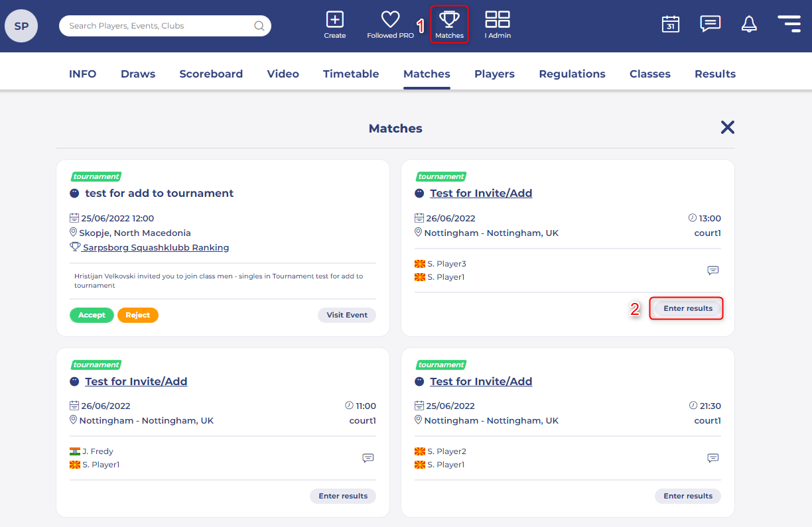Open the Create plus icon

pyautogui.click(x=335, y=19)
